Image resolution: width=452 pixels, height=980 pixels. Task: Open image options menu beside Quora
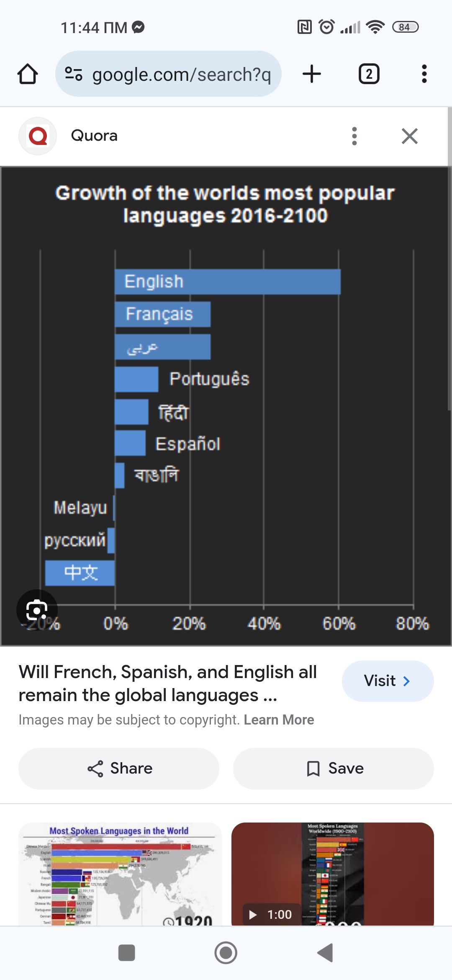[354, 136]
